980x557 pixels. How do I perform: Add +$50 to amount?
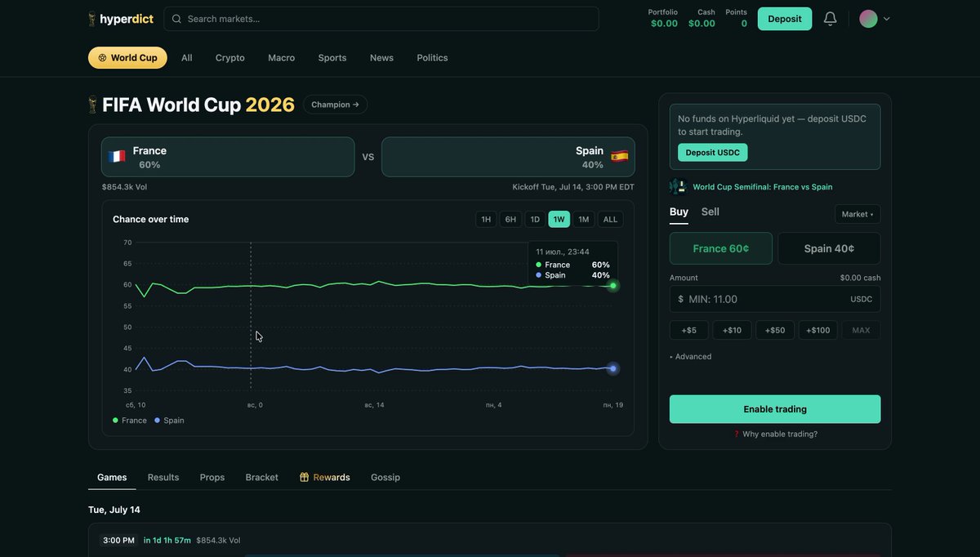pyautogui.click(x=775, y=330)
